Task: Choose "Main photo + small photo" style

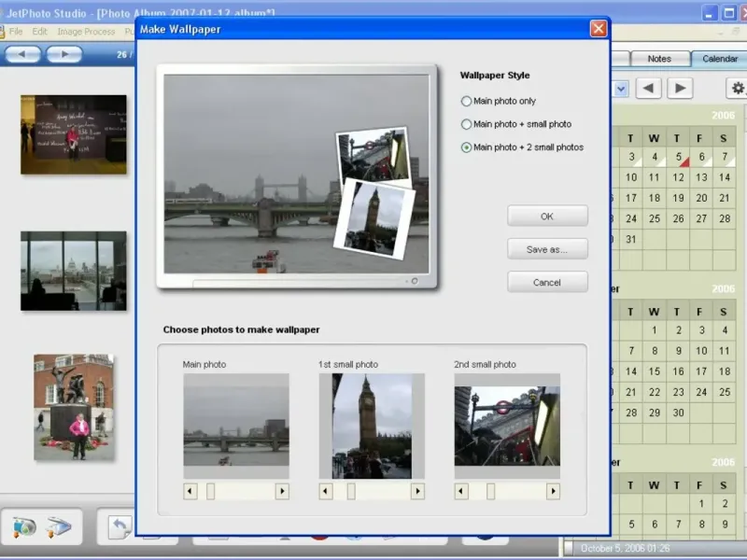Action: pyautogui.click(x=467, y=124)
